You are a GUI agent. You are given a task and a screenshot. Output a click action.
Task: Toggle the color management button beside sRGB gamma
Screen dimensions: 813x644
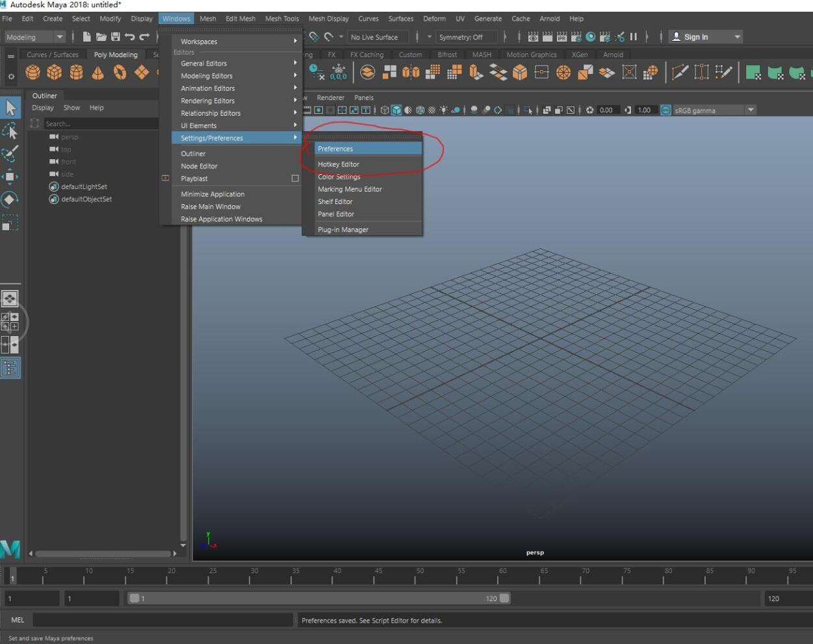click(665, 110)
